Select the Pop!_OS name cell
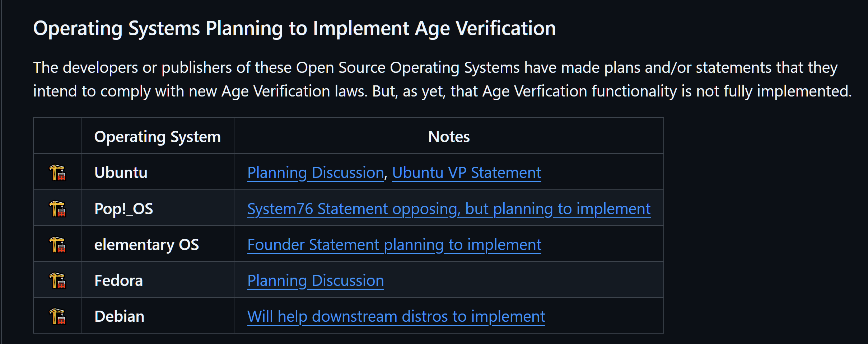Image resolution: width=868 pixels, height=344 pixels. tap(123, 209)
